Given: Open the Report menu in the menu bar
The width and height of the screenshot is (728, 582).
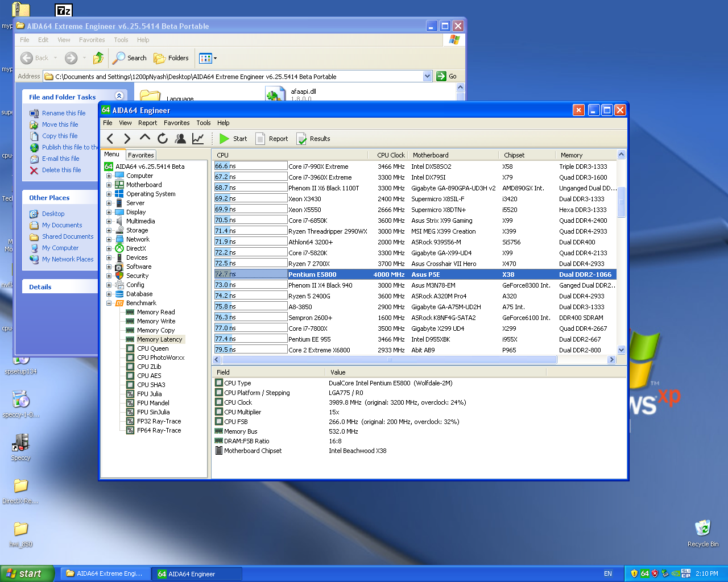Looking at the screenshot, I should [147, 123].
